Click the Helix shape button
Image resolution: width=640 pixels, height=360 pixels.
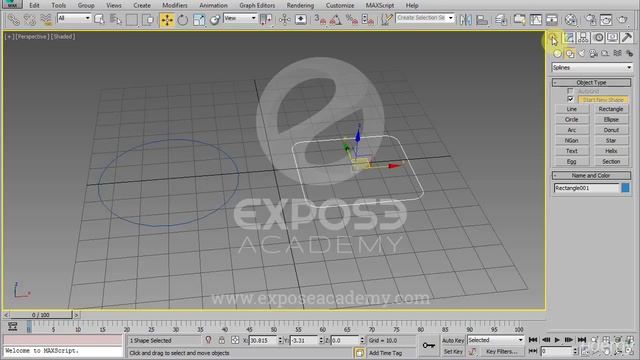click(611, 151)
